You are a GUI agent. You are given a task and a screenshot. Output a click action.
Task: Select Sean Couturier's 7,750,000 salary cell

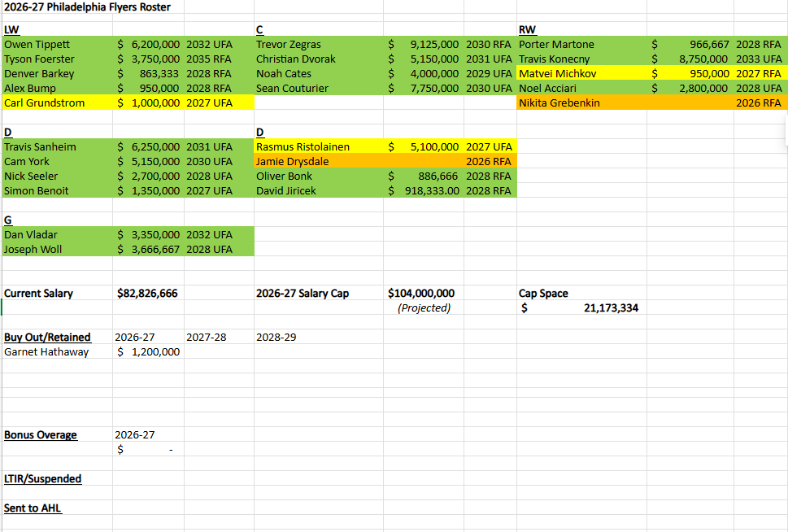point(423,88)
